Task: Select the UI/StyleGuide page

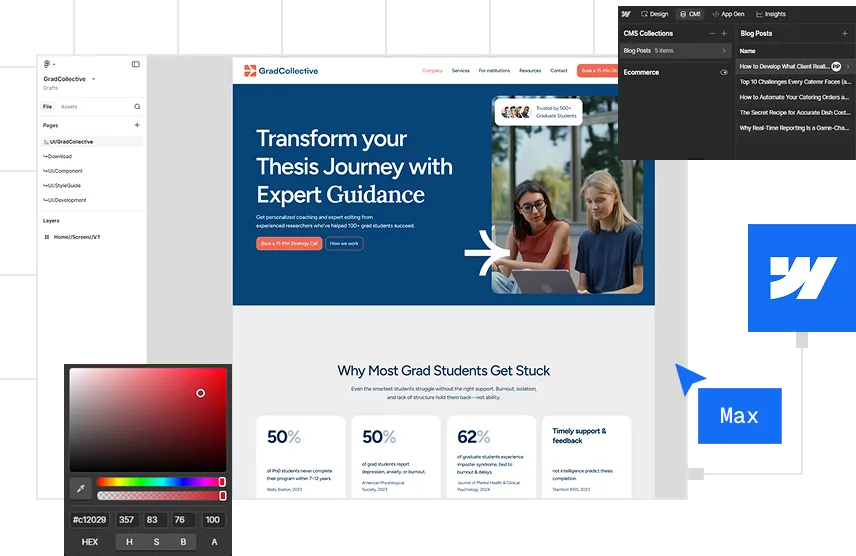Action: (62, 185)
